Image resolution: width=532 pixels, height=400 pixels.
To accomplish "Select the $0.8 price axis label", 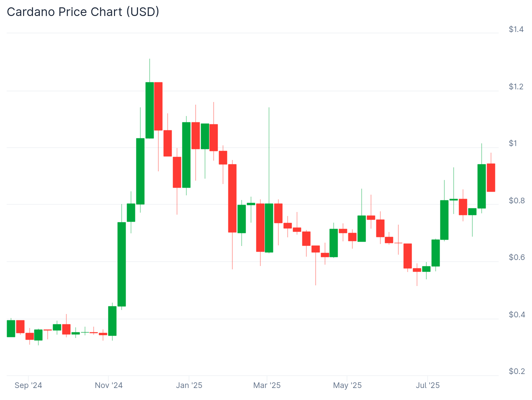I will click(x=516, y=201).
